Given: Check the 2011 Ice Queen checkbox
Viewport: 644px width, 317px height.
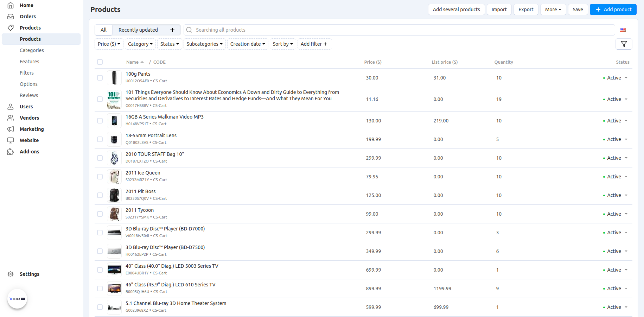Looking at the screenshot, I should 100,177.
